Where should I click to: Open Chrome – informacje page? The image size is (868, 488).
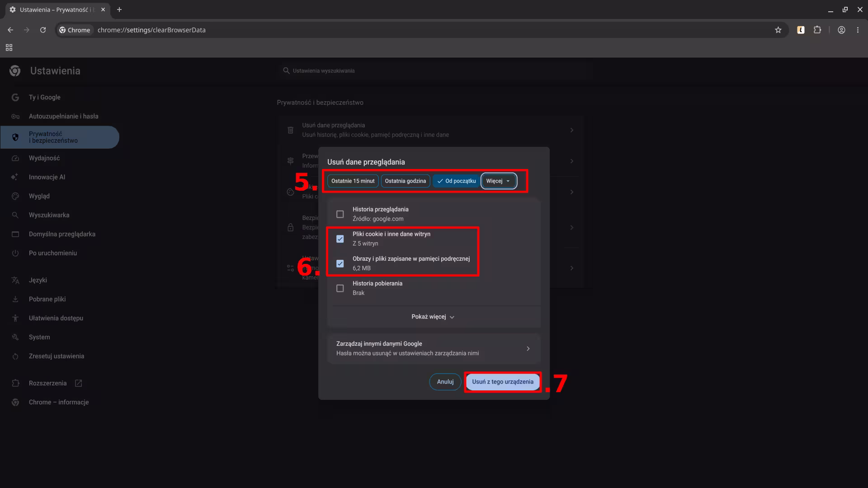[60, 402]
